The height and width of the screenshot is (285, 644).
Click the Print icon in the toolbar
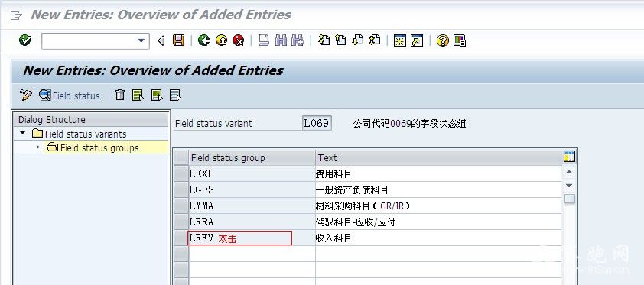tap(264, 40)
